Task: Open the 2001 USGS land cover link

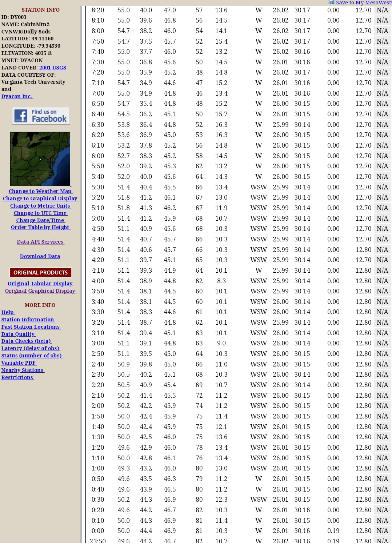Action: 53,68
